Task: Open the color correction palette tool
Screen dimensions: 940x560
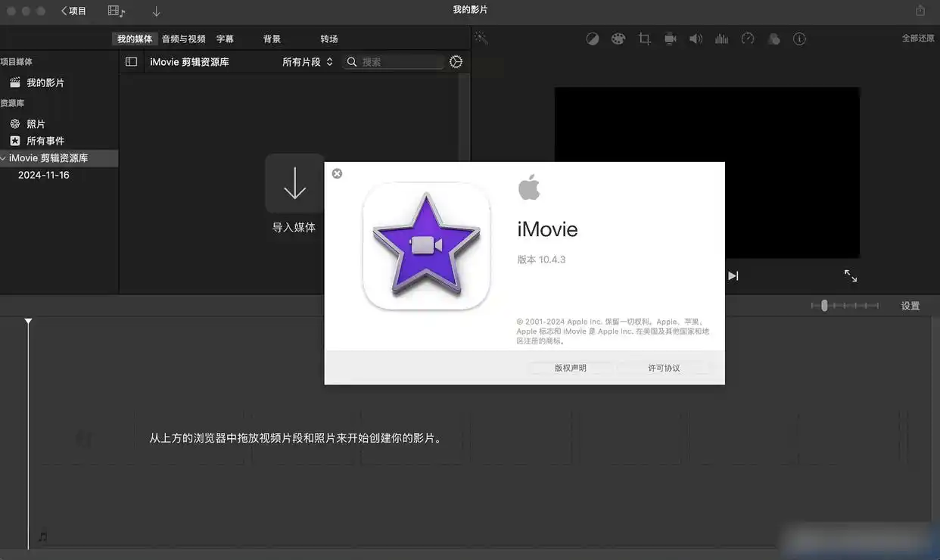Action: click(x=618, y=39)
